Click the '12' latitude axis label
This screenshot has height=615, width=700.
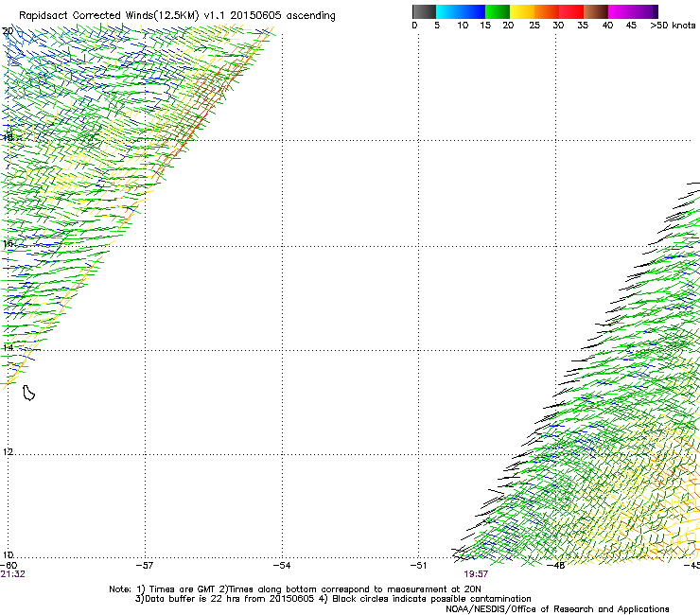[x=8, y=452]
